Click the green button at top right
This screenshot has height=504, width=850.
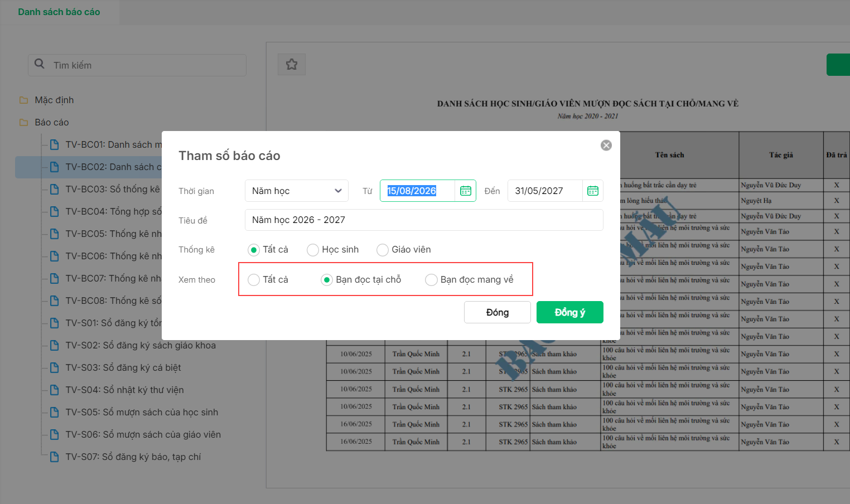coord(838,65)
